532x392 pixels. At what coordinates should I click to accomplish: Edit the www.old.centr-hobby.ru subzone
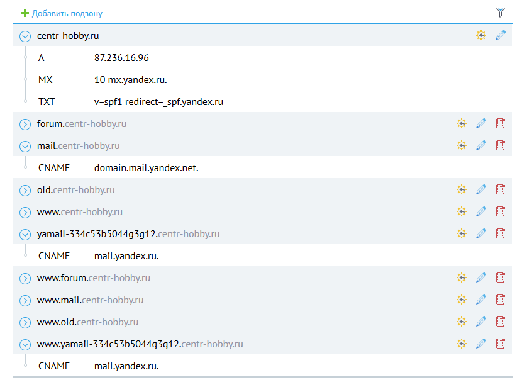(x=481, y=322)
